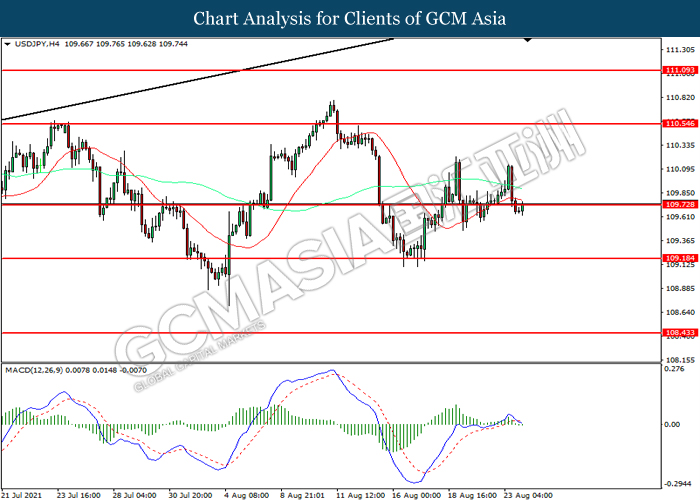Click the 108.433 red price label
This screenshot has height=500, width=700.
pyautogui.click(x=680, y=333)
